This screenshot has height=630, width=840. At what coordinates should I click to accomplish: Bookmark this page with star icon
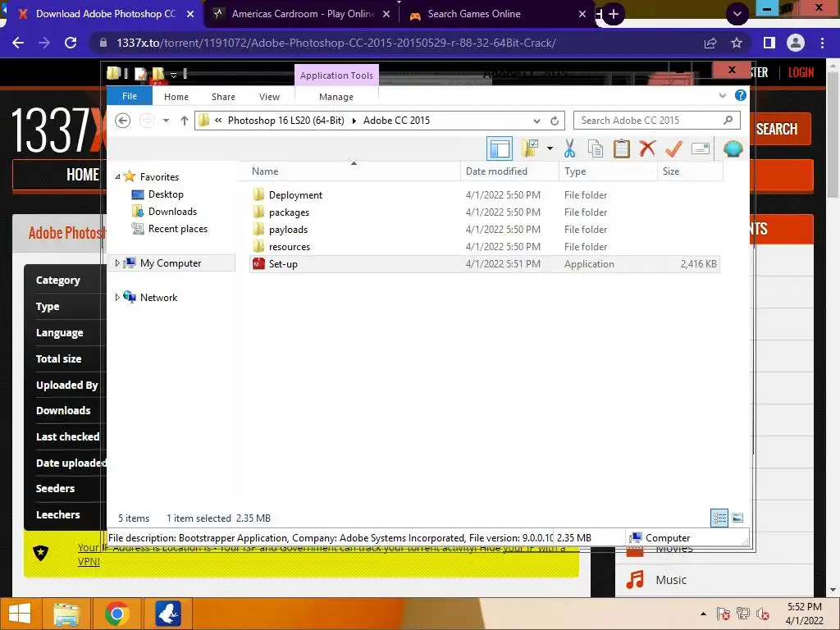click(x=737, y=43)
